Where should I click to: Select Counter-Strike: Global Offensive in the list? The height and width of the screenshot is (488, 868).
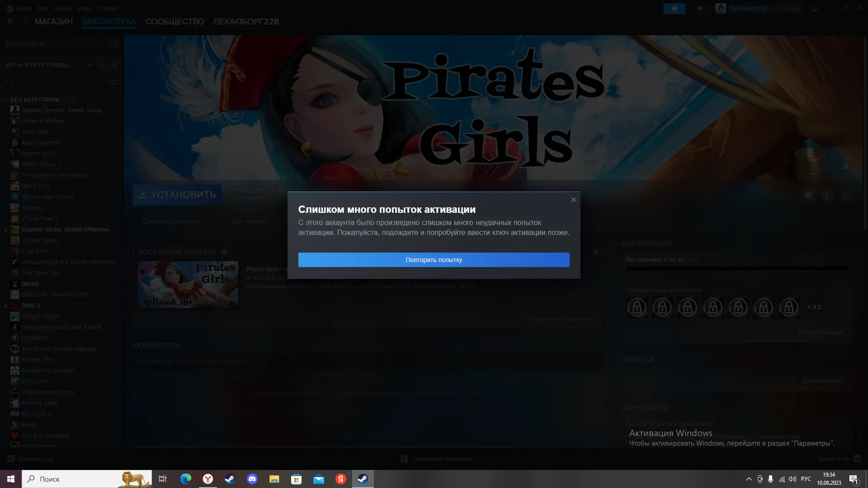(x=66, y=230)
